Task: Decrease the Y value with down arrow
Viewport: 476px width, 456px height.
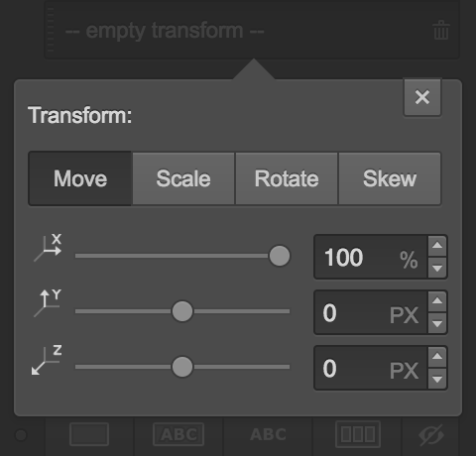Action: click(x=437, y=323)
